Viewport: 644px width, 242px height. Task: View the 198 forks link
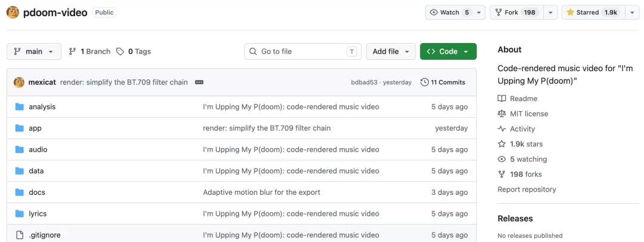(x=520, y=174)
